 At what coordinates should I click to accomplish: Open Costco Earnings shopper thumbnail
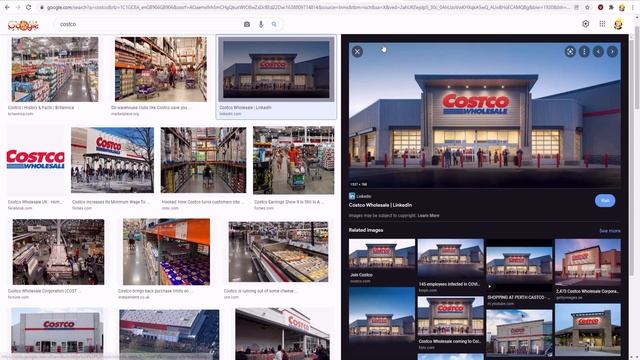pyautogui.click(x=293, y=160)
